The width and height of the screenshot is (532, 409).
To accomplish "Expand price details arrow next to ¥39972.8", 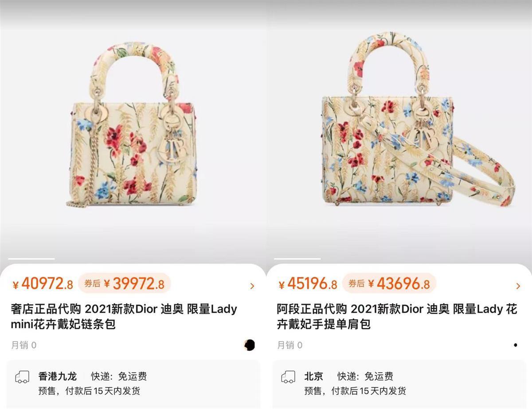I will [252, 286].
